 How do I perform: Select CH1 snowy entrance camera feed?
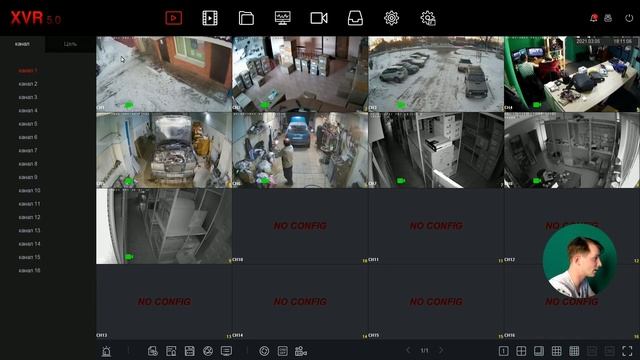pos(164,74)
